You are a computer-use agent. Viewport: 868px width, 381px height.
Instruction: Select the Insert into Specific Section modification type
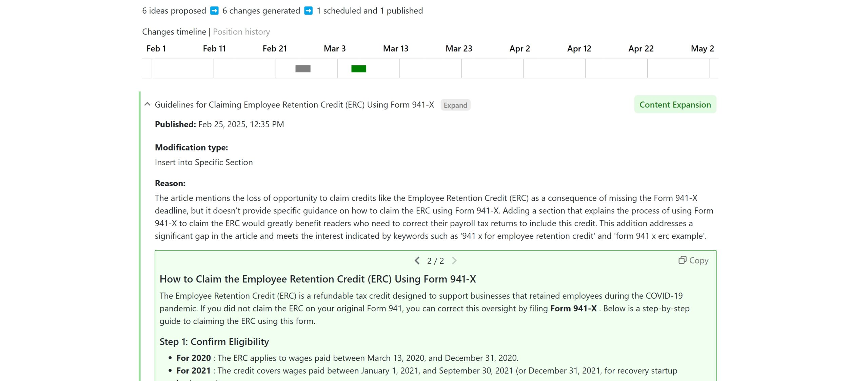(204, 162)
